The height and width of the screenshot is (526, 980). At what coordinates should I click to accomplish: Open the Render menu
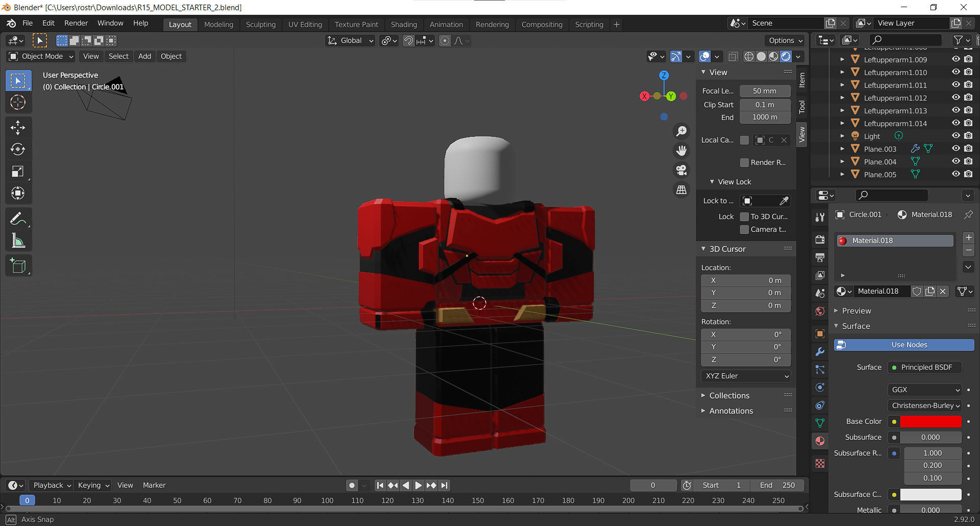(76, 23)
